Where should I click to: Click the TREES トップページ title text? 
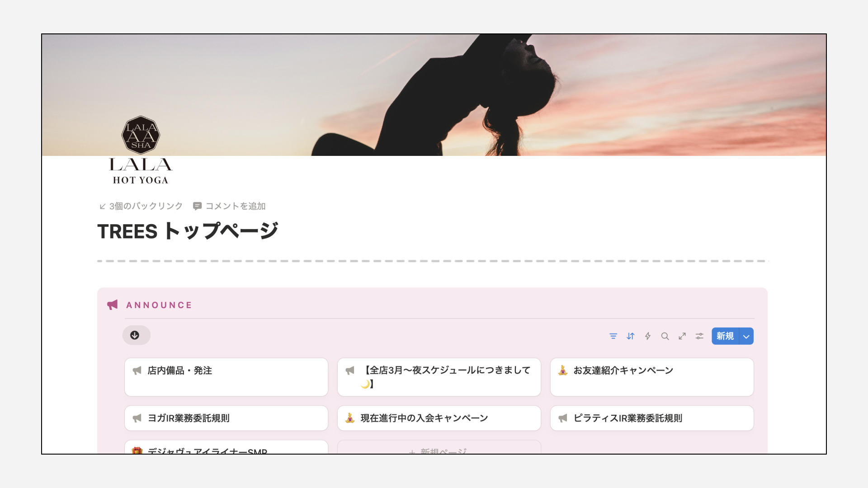click(x=188, y=231)
